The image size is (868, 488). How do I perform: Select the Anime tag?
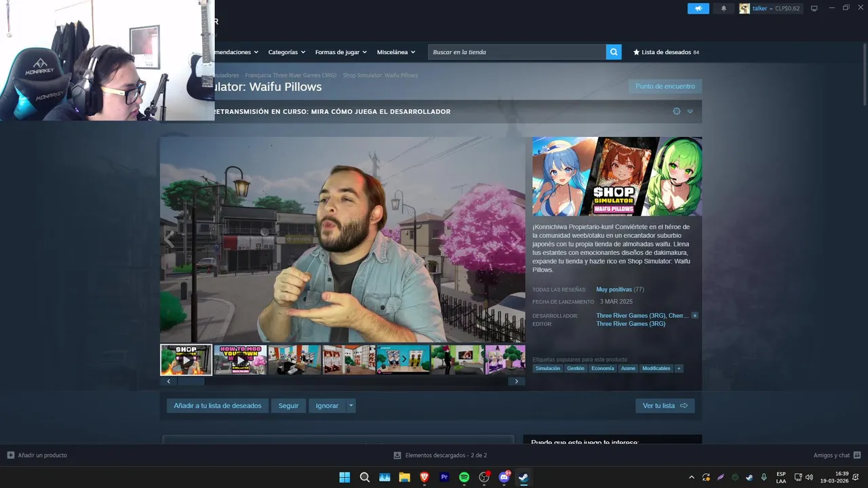click(x=628, y=369)
